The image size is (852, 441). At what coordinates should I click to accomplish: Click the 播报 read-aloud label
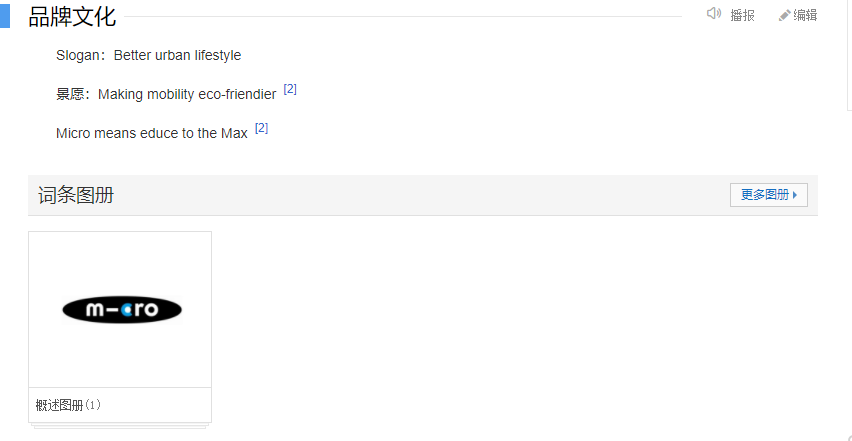click(742, 15)
